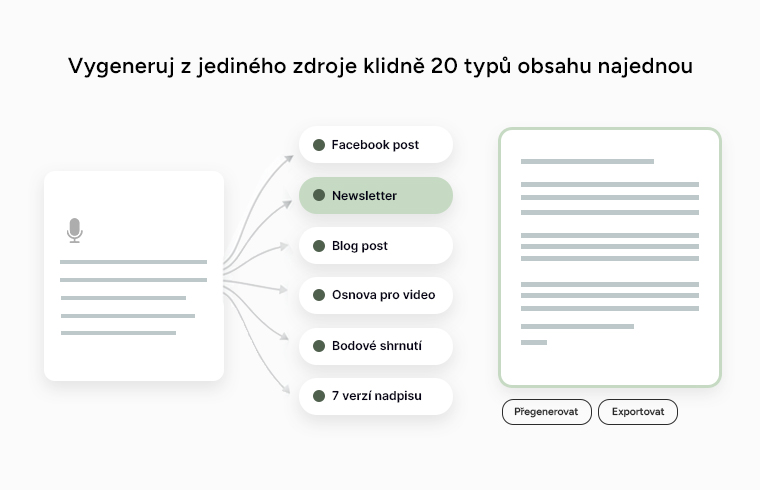Open Osnova pro video option
Image resolution: width=760 pixels, height=490 pixels.
tap(376, 295)
